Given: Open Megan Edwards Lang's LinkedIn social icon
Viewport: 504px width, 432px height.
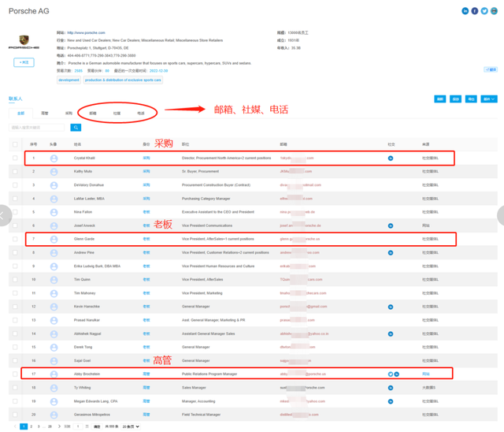Looking at the screenshot, I should pos(391,401).
